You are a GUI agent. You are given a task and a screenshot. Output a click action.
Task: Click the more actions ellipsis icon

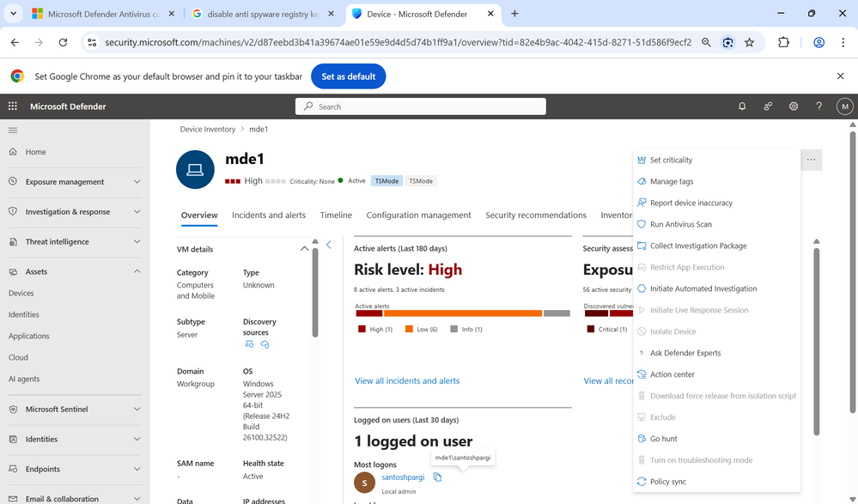pyautogui.click(x=811, y=159)
